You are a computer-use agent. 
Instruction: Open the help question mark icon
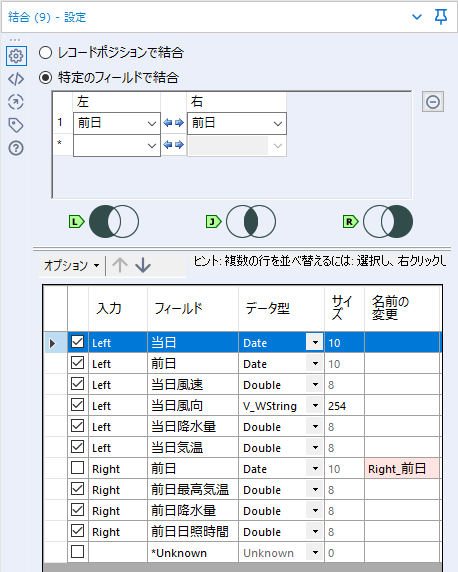pos(16,148)
